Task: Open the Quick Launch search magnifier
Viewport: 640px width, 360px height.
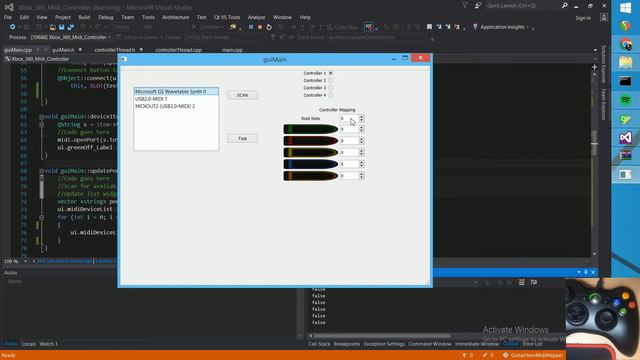Action: coord(564,6)
